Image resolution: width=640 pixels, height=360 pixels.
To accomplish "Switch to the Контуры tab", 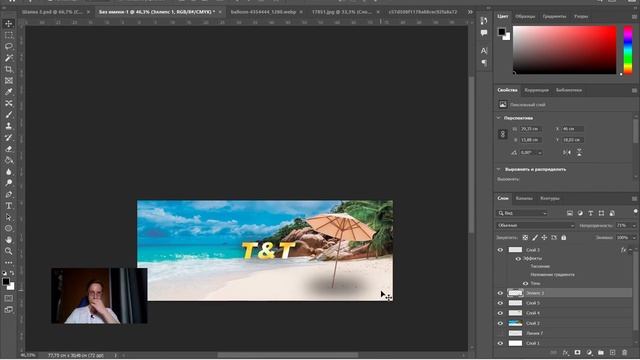I will (x=550, y=198).
